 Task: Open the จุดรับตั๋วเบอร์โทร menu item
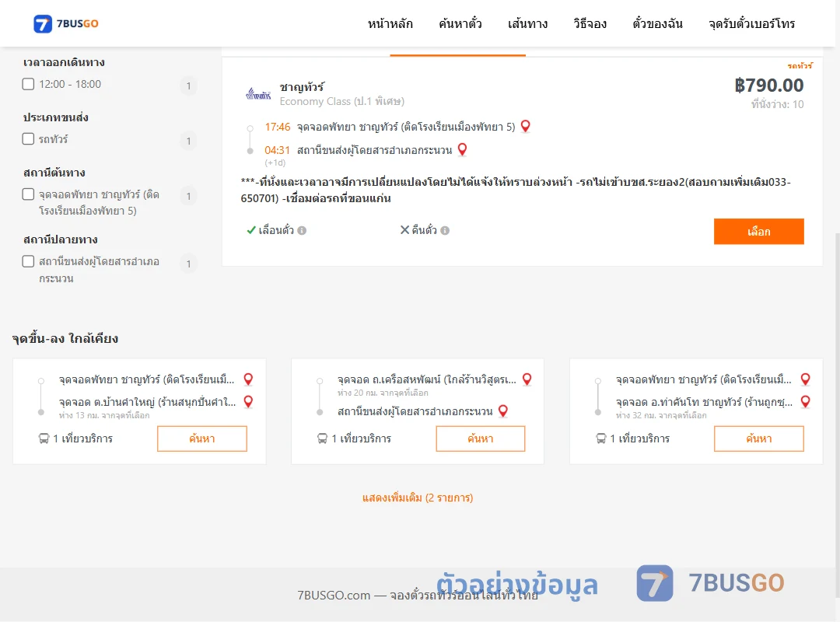click(751, 23)
